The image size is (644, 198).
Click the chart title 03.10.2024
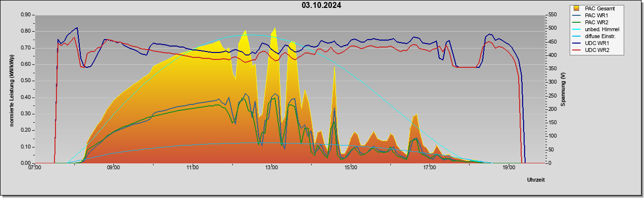[321, 5]
